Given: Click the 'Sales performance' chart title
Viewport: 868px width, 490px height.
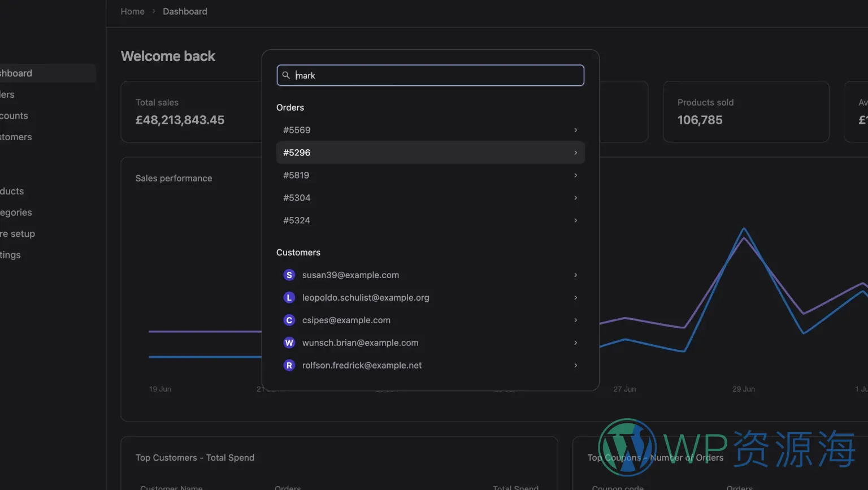Looking at the screenshot, I should (173, 178).
